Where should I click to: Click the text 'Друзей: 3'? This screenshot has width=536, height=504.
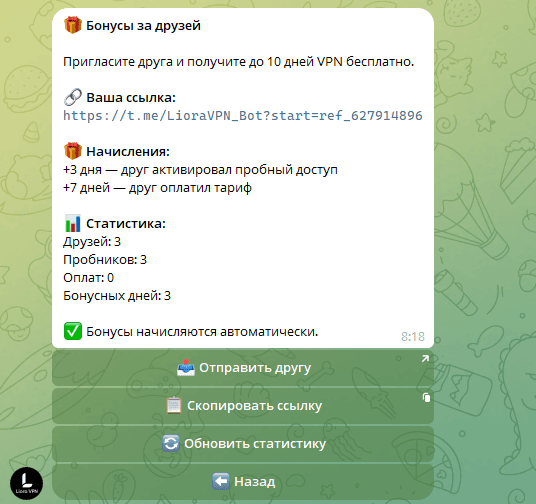pyautogui.click(x=92, y=242)
